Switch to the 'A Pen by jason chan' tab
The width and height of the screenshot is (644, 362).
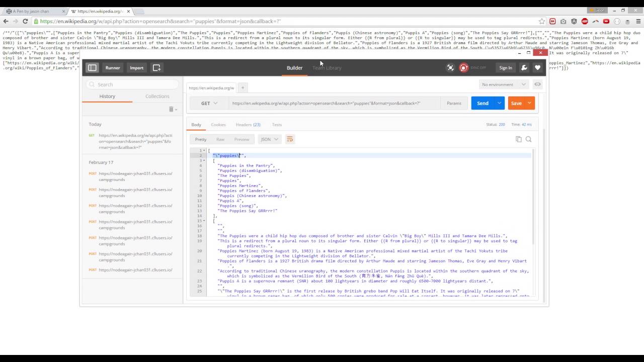coord(34,11)
